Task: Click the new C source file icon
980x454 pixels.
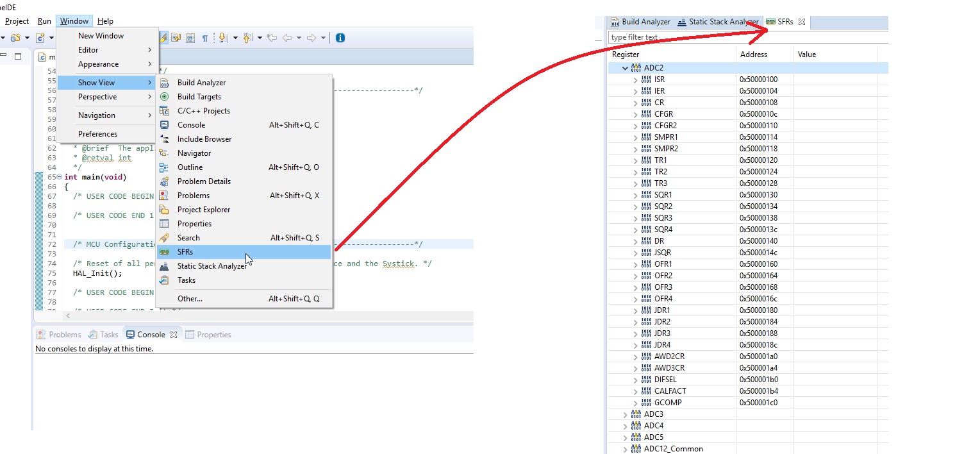Action: pos(40,38)
